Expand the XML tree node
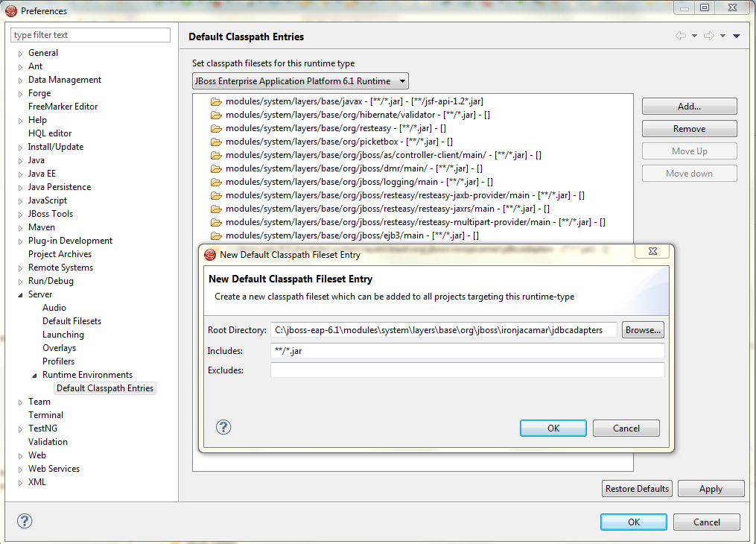 (x=20, y=483)
